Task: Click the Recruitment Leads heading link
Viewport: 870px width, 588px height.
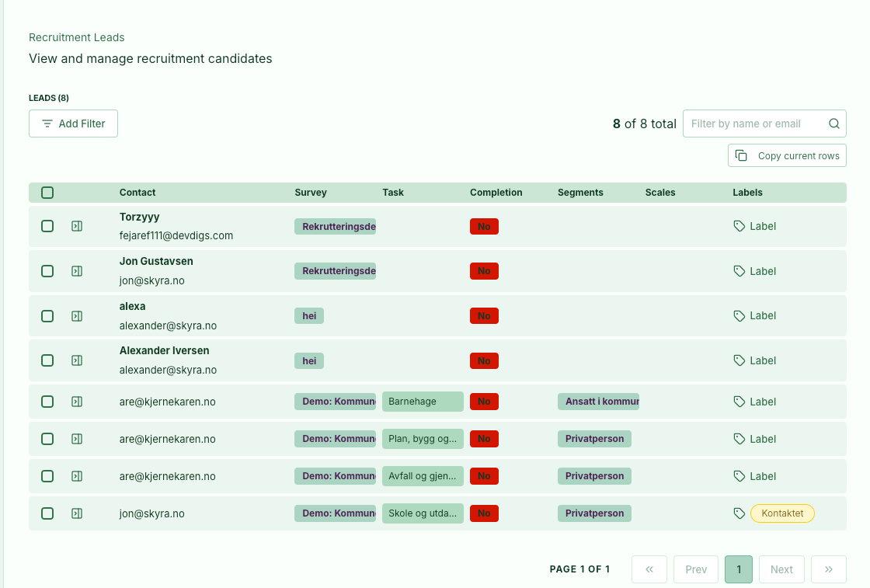Action: pos(77,37)
